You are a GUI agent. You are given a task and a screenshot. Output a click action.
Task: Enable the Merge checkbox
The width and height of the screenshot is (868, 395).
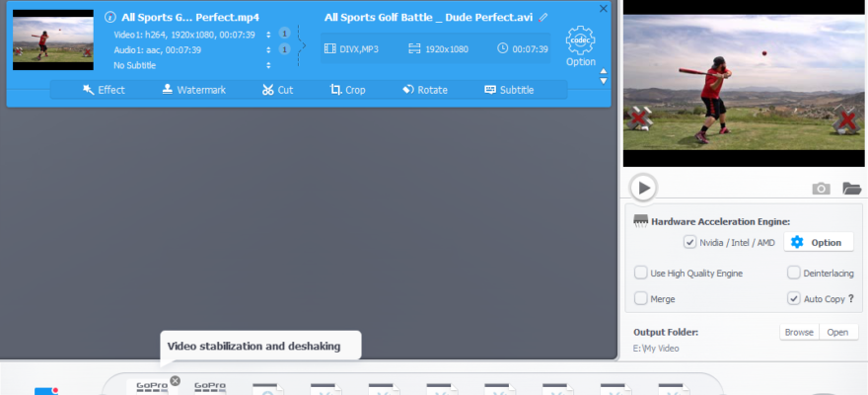point(640,298)
